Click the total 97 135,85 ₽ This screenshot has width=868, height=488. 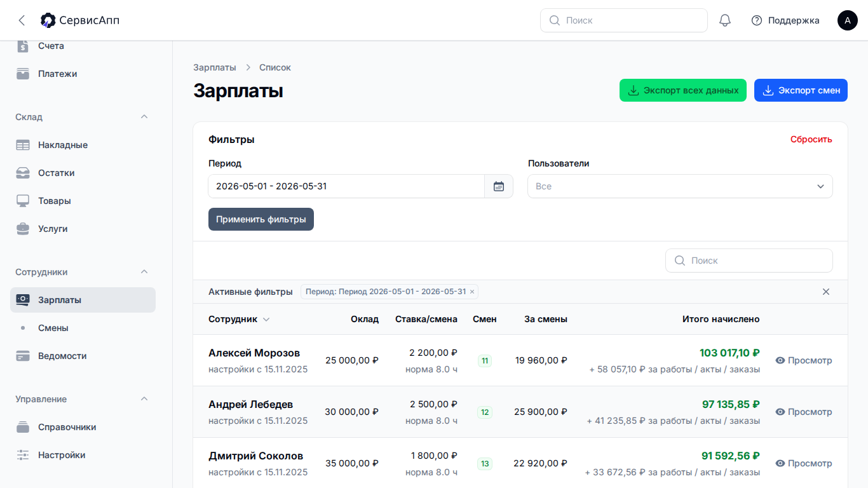(x=731, y=404)
